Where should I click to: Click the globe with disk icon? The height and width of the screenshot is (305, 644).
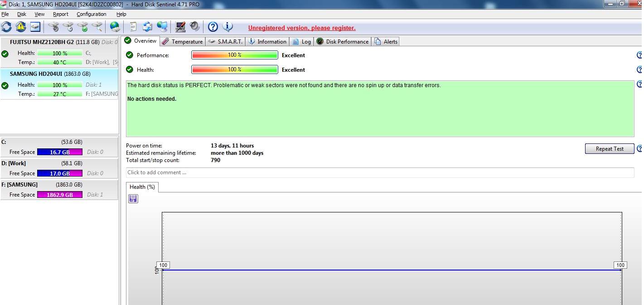point(115,27)
